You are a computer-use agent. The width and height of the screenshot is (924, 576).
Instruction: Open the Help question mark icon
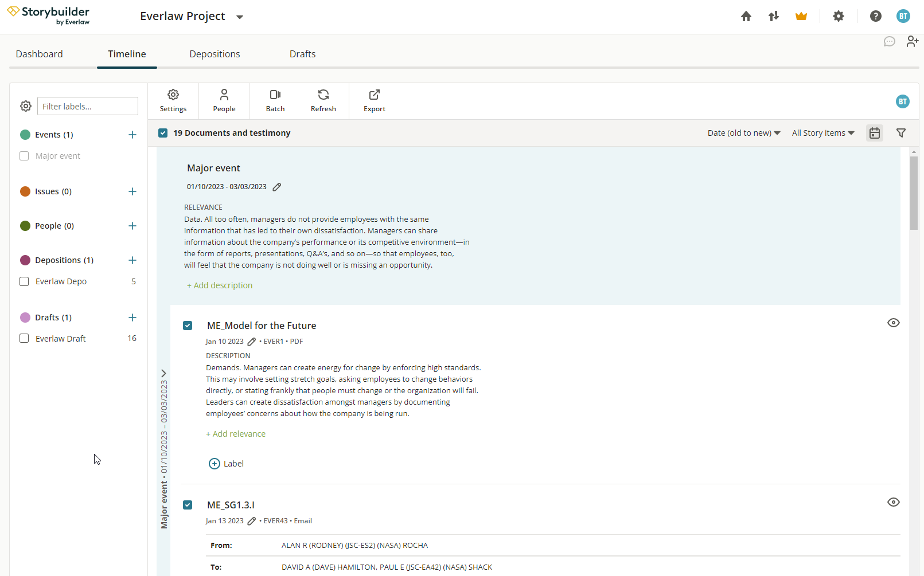876,17
